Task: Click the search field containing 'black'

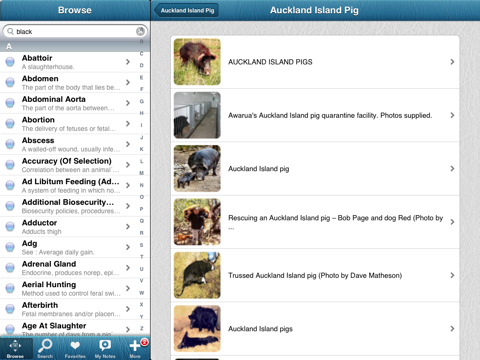Action: [75, 31]
